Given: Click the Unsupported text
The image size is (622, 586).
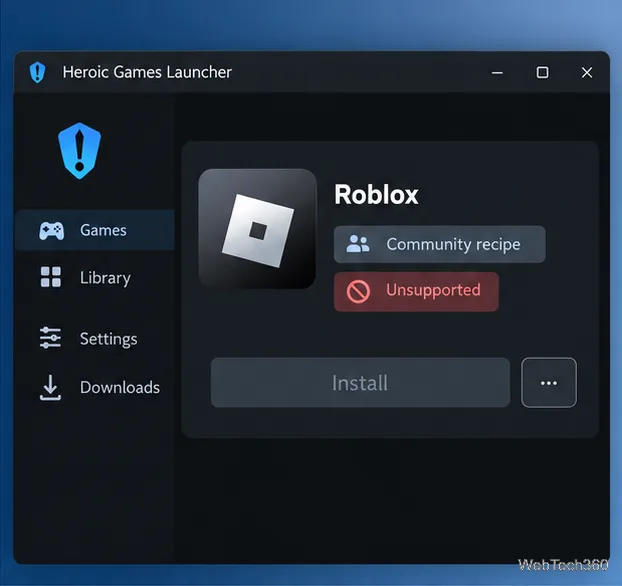Looking at the screenshot, I should point(434,290).
